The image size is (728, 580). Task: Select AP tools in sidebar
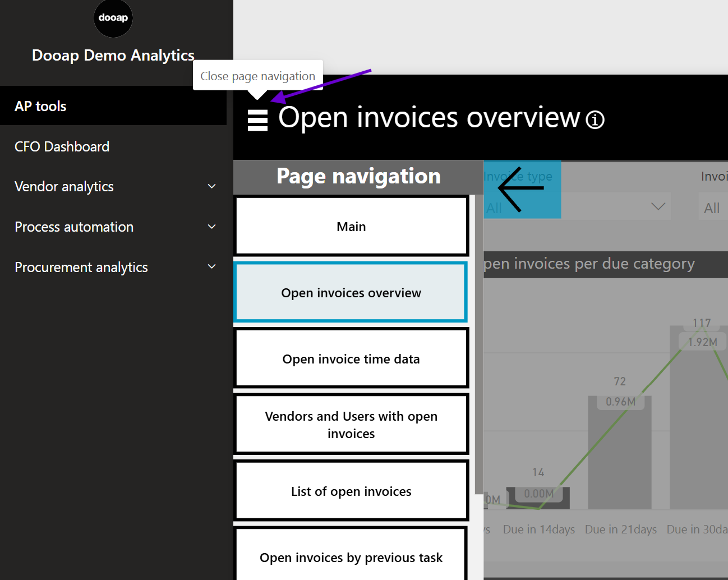point(113,106)
